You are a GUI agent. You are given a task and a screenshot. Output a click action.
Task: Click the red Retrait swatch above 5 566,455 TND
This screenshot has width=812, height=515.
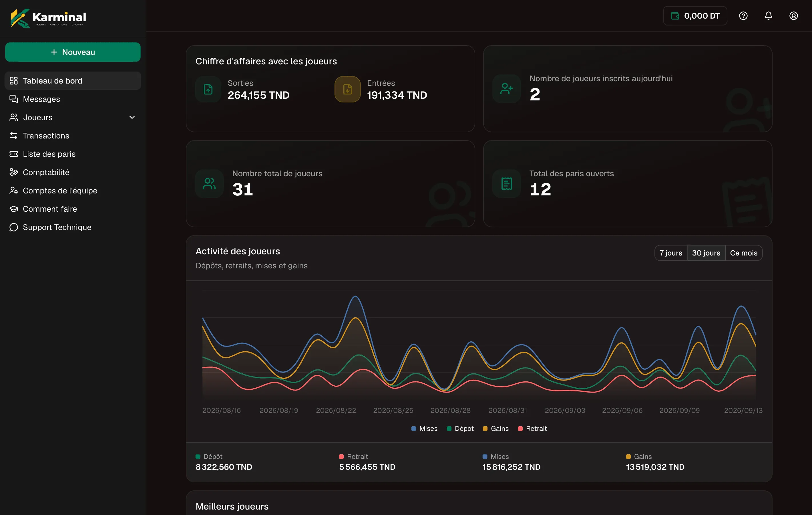341,457
